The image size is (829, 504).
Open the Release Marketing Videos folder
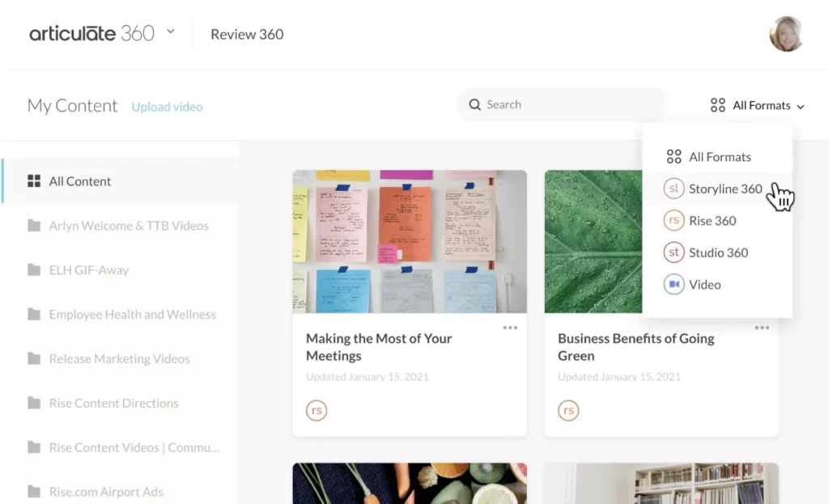(x=119, y=358)
